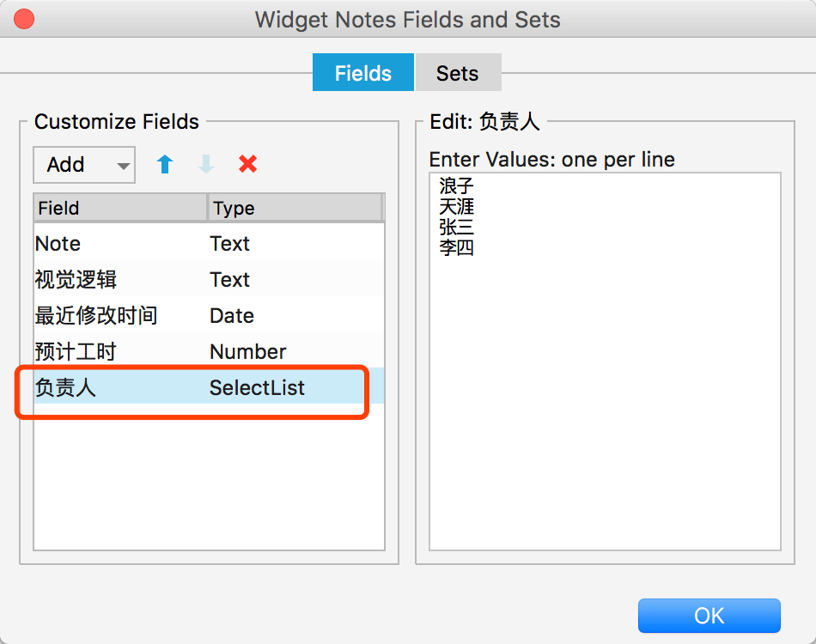Click the value 李四 in values list
The height and width of the screenshot is (644, 816).
(x=456, y=247)
